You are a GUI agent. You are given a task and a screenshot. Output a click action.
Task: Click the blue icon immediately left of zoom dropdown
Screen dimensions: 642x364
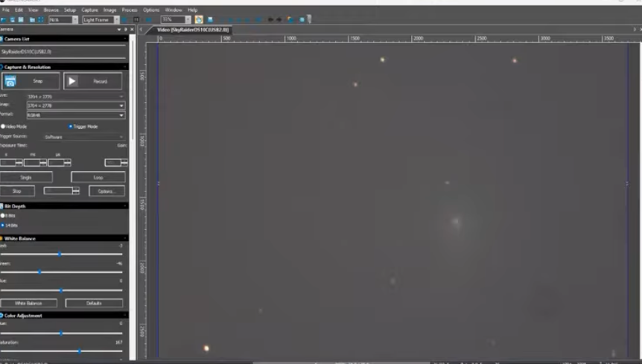(x=149, y=19)
